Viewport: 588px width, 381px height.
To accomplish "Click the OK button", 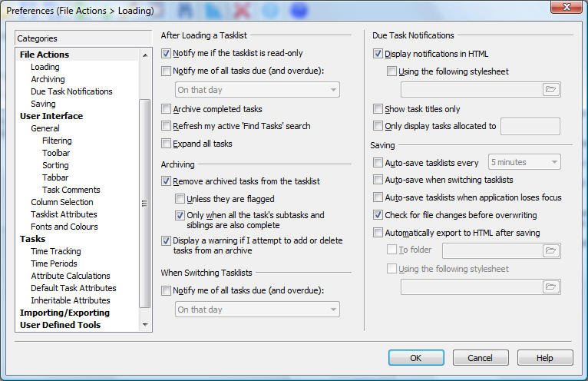I will (x=416, y=358).
